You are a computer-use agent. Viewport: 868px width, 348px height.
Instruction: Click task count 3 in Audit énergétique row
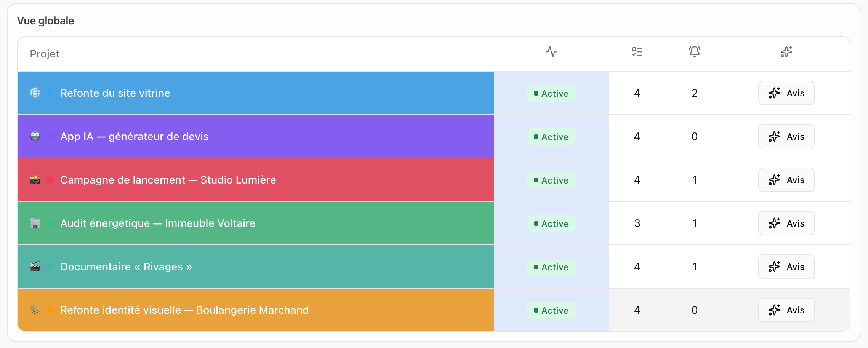(x=637, y=223)
